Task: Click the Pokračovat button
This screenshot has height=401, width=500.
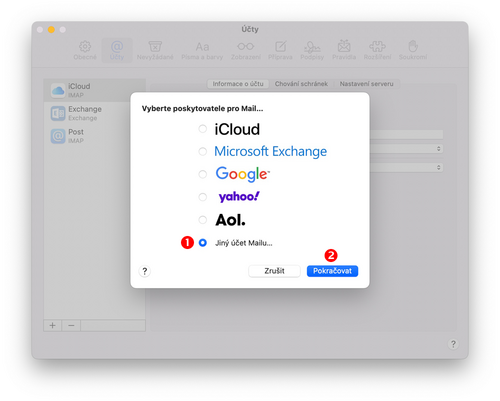Action: click(x=332, y=271)
